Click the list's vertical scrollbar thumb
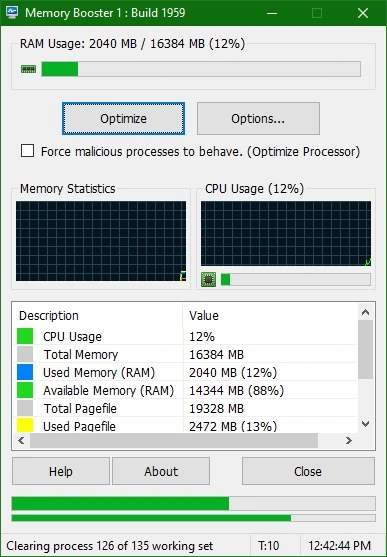 click(x=365, y=350)
